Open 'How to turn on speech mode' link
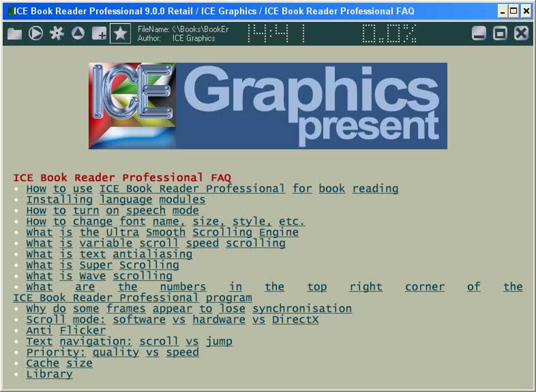Viewport: 536px width, 392px height. [112, 211]
